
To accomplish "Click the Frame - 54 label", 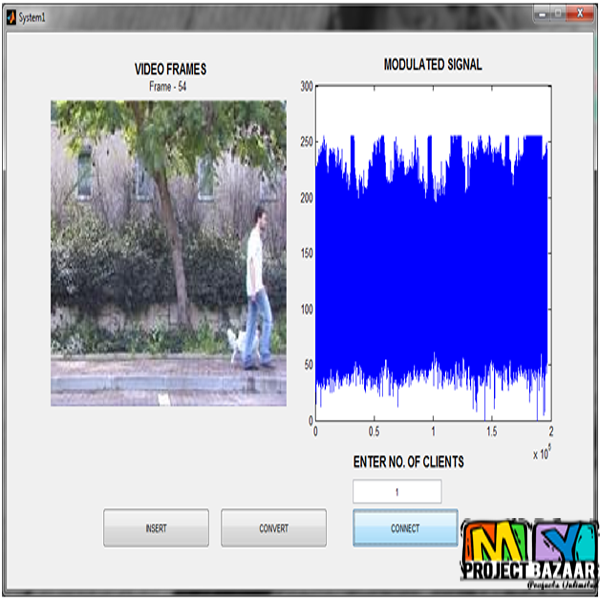I will 168,87.
